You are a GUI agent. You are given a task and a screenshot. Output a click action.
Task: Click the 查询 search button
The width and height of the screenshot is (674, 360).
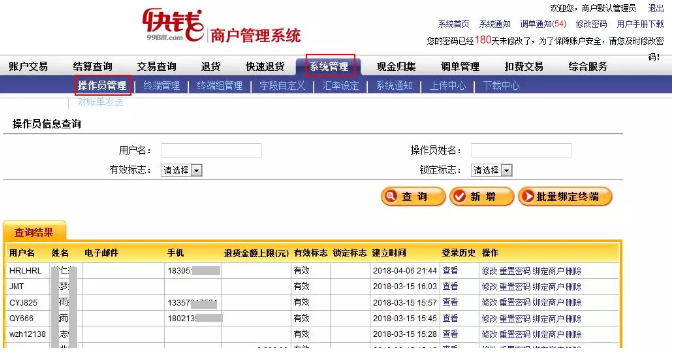pyautogui.click(x=413, y=196)
